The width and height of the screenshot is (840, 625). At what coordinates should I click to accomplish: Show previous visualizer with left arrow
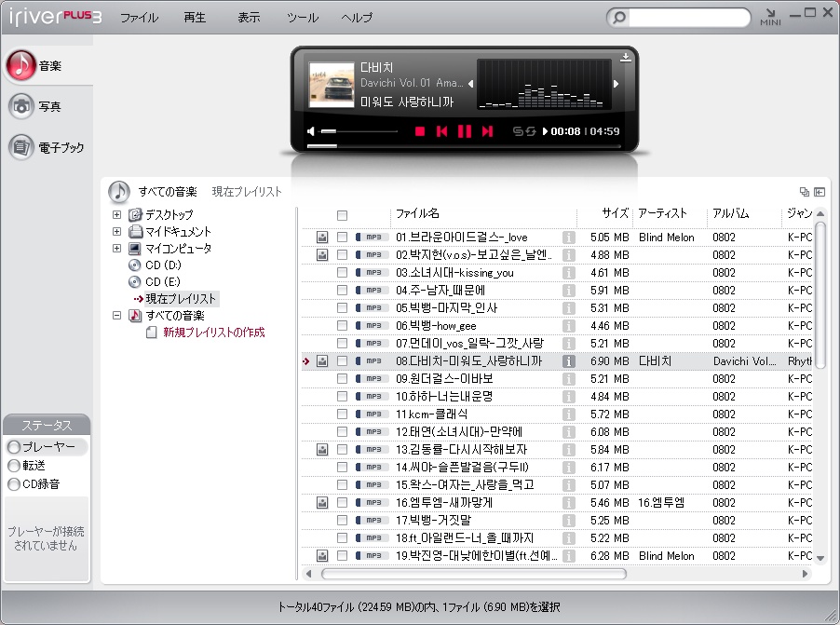(470, 84)
